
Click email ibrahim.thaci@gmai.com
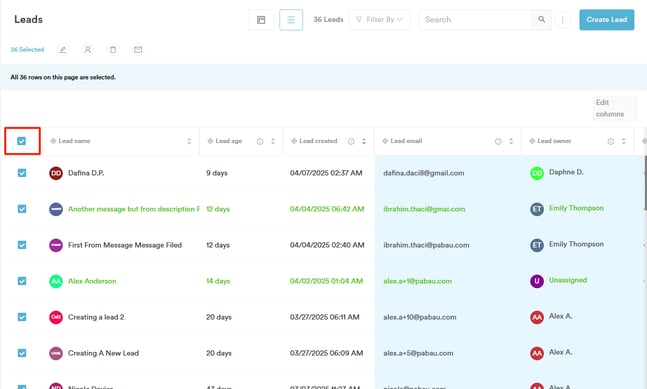(424, 209)
